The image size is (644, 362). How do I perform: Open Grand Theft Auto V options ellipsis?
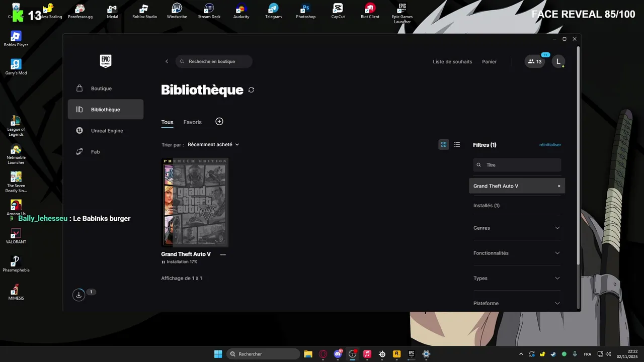tap(223, 254)
